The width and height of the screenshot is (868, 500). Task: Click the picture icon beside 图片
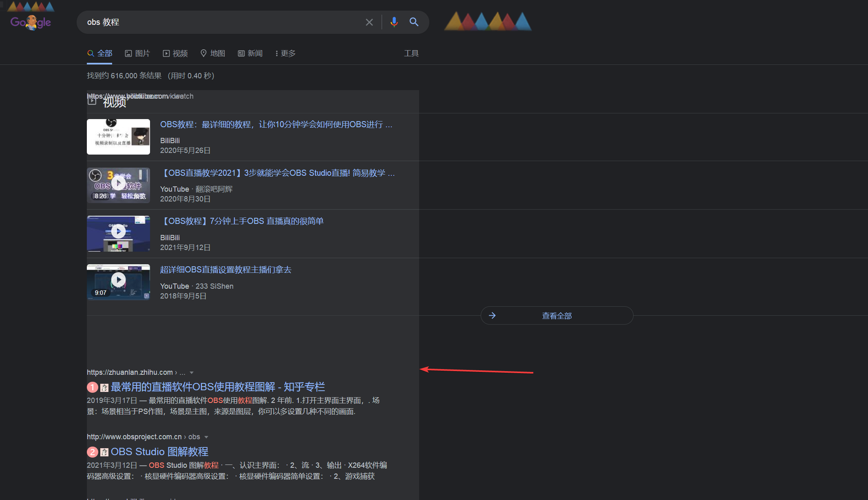[x=128, y=53]
